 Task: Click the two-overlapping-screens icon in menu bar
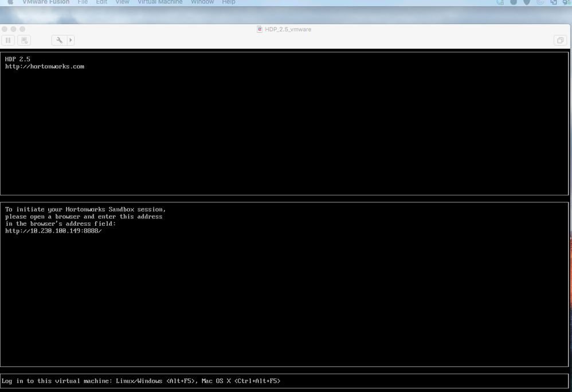point(554,2)
